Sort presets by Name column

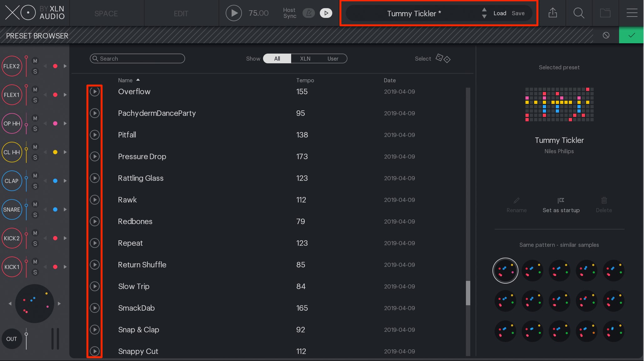(125, 80)
